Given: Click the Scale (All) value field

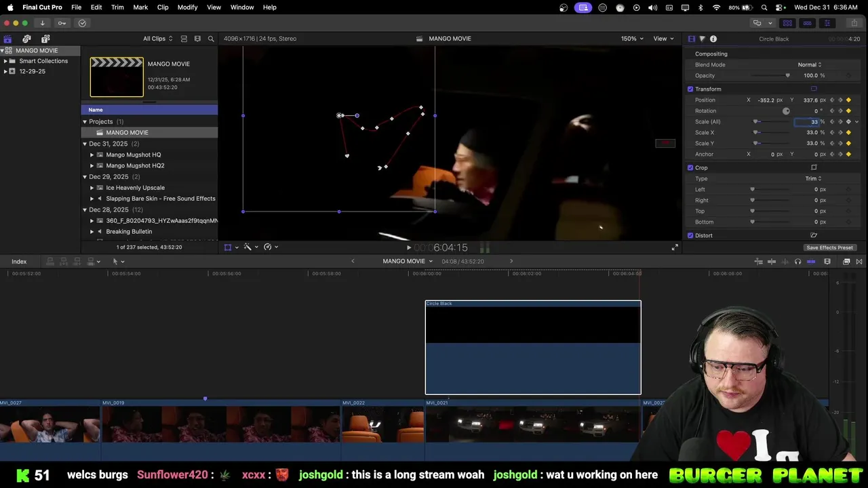Looking at the screenshot, I should tap(807, 122).
